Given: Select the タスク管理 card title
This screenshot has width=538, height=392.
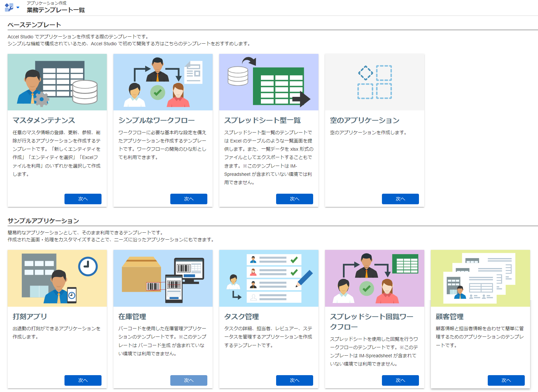Looking at the screenshot, I should pos(242,317).
